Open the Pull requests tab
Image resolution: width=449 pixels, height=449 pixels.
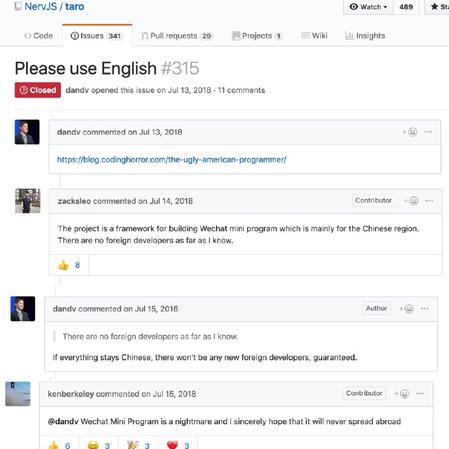(177, 36)
